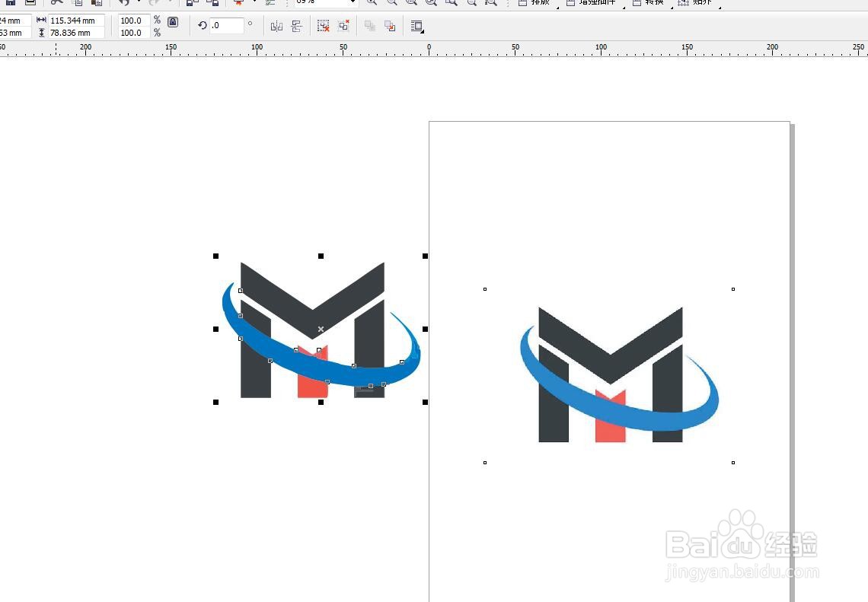Open the 排版 menu
868x602 pixels.
[535, 2]
